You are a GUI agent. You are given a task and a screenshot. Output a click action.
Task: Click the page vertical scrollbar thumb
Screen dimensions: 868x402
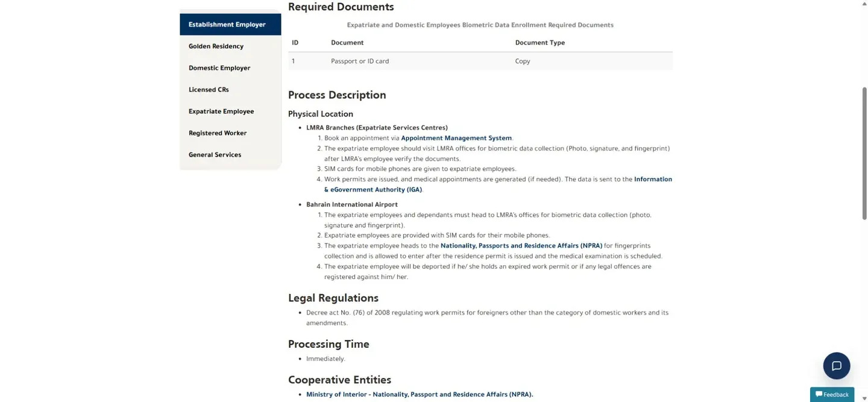coord(864,153)
